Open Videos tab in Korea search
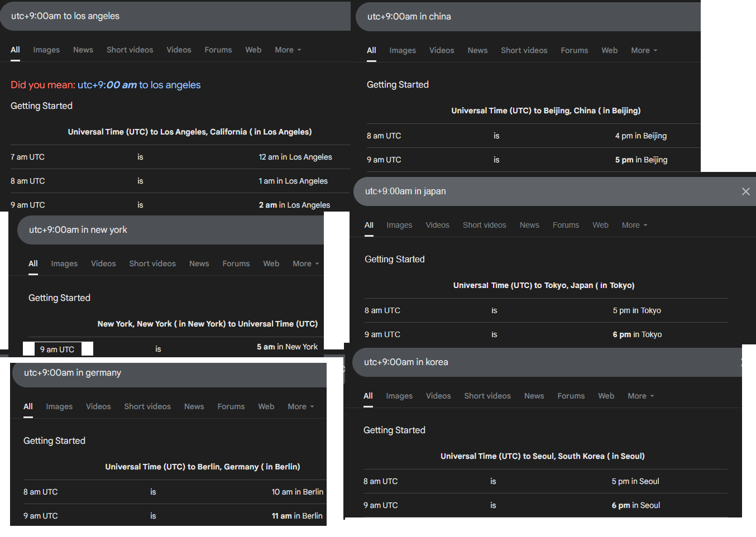 point(438,396)
